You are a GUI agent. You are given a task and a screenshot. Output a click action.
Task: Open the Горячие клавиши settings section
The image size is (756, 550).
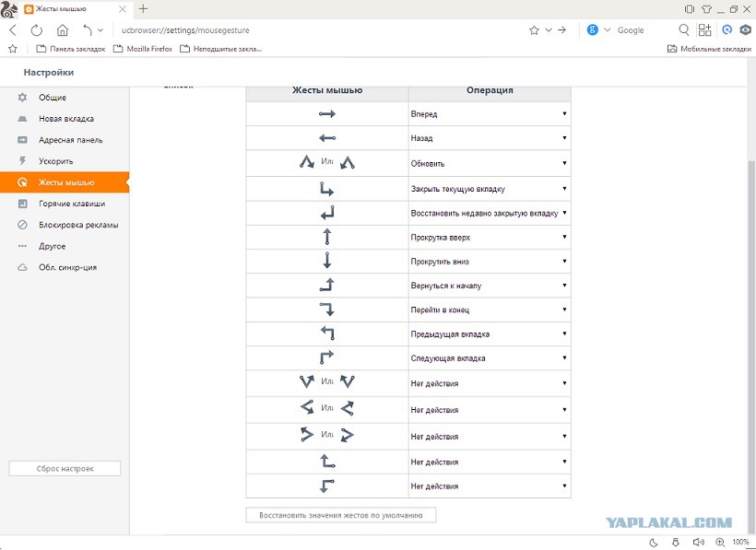[71, 204]
